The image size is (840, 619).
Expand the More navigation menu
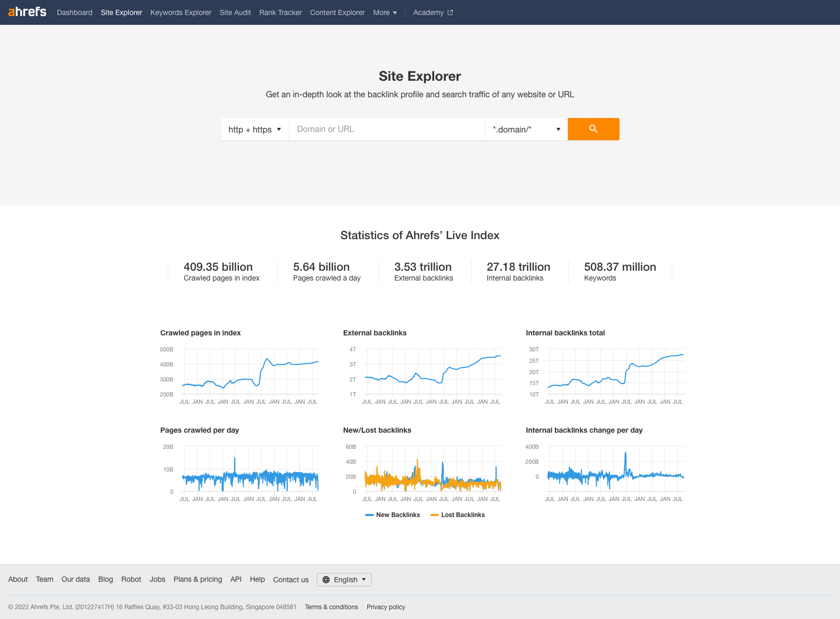pos(385,12)
